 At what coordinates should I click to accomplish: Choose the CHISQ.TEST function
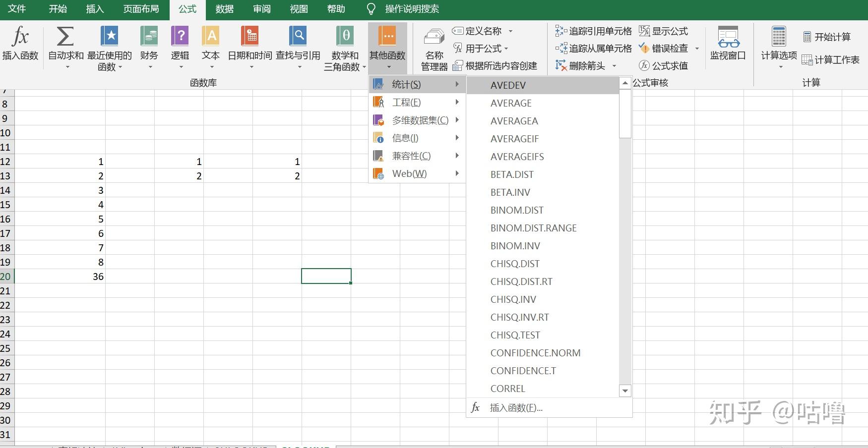(x=543, y=335)
